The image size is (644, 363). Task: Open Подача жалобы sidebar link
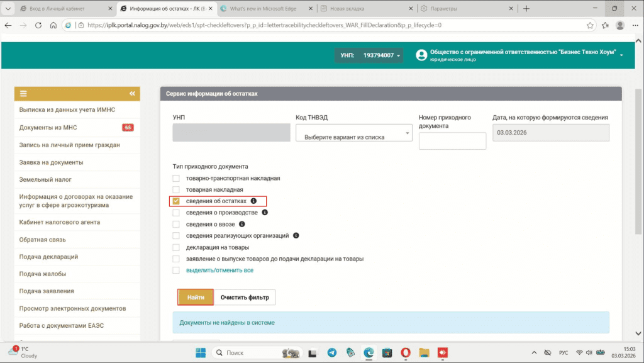point(77,274)
